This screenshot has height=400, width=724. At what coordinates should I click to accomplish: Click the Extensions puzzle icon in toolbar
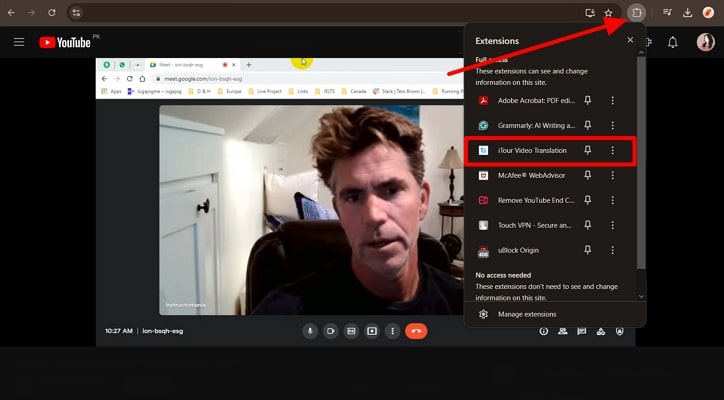[637, 12]
